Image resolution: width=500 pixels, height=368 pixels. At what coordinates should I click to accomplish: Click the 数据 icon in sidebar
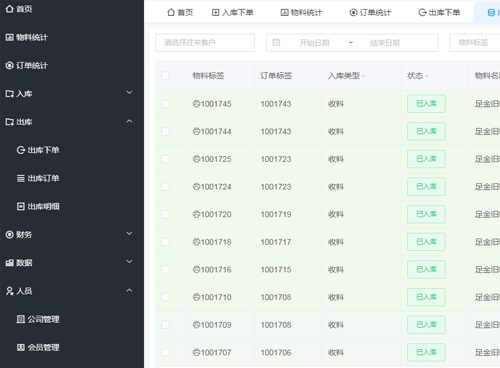(10, 263)
